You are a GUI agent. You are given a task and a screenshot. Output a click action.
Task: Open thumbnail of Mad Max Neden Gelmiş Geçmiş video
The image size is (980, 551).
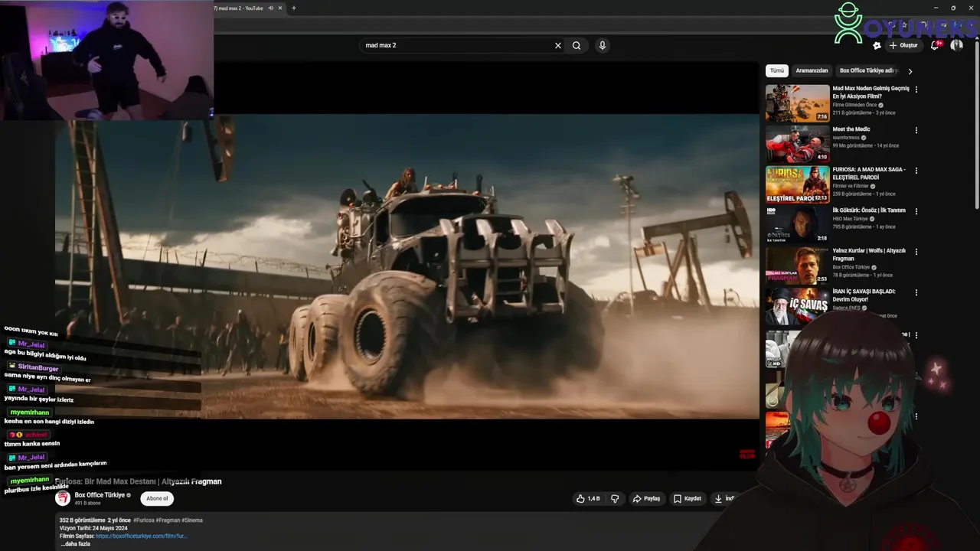797,103
